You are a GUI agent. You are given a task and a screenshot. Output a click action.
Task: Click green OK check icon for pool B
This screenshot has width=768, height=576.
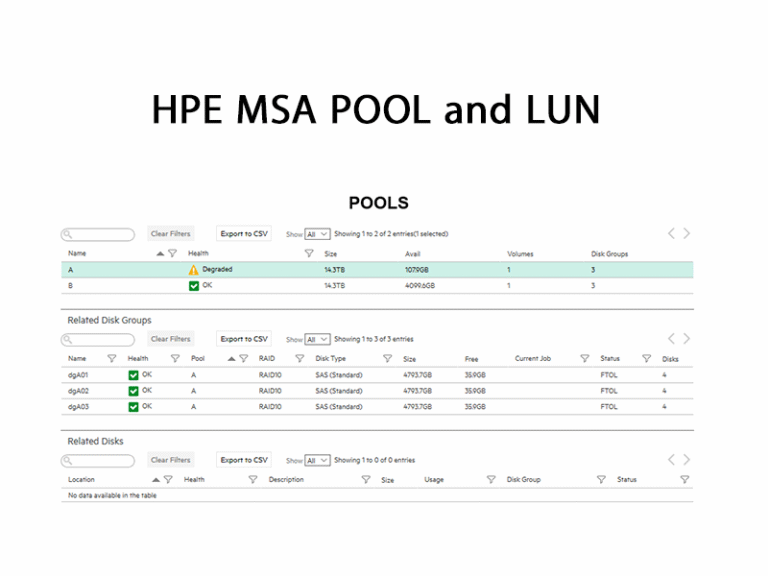(x=194, y=286)
